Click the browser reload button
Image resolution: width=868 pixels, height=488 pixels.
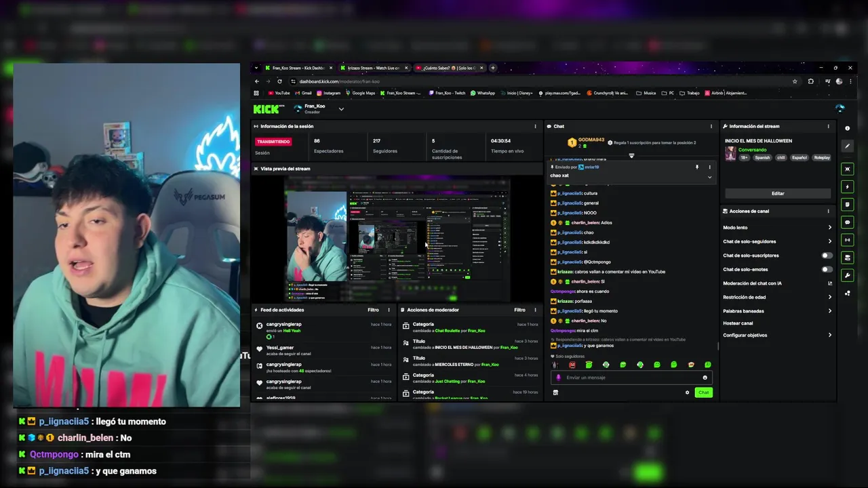279,81
